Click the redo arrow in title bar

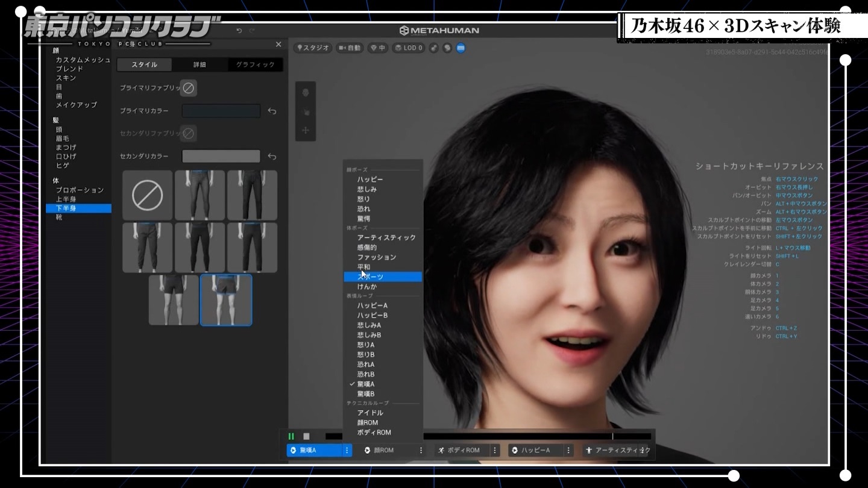[x=252, y=31]
